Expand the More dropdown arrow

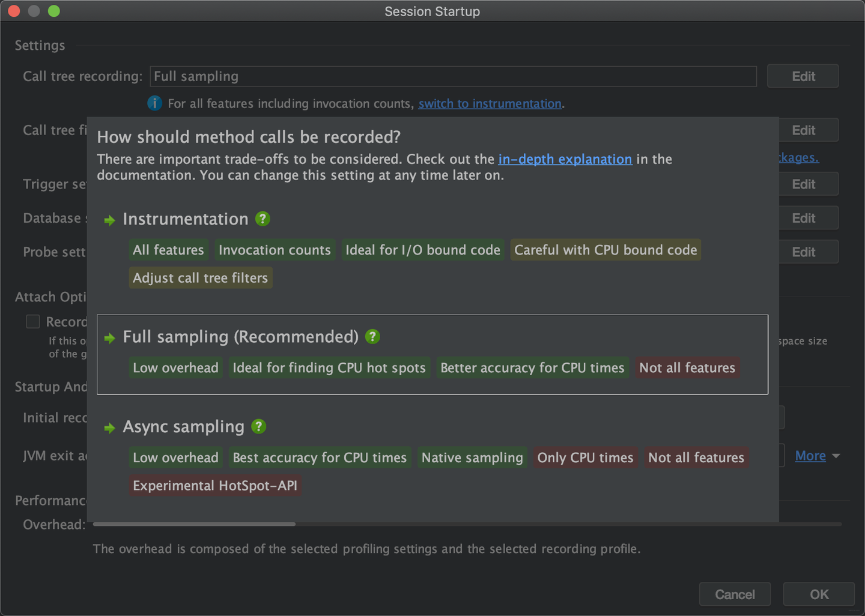click(836, 456)
